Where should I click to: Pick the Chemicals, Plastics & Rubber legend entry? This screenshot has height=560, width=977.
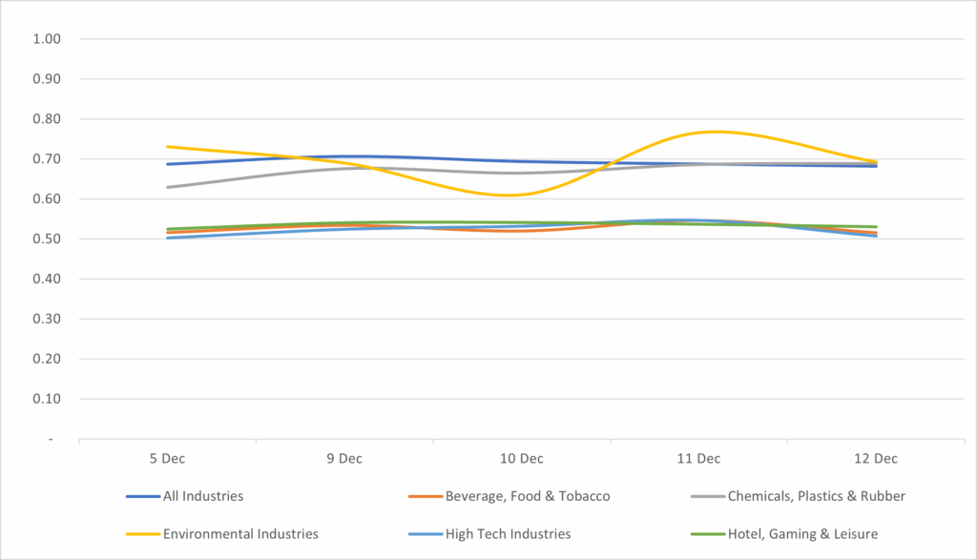816,496
